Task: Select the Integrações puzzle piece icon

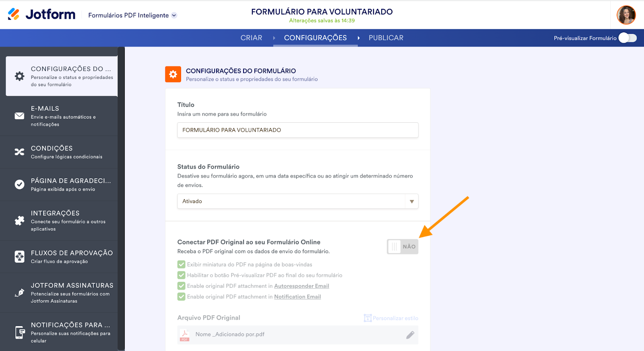Action: [x=19, y=221]
